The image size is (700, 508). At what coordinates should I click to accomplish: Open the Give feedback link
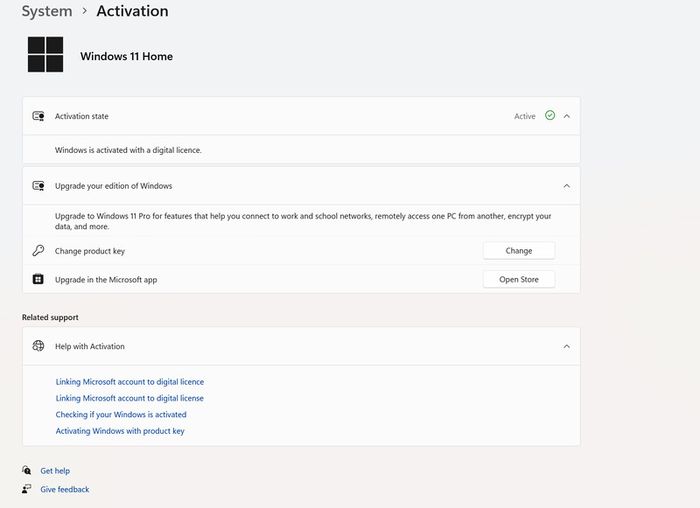(x=65, y=490)
